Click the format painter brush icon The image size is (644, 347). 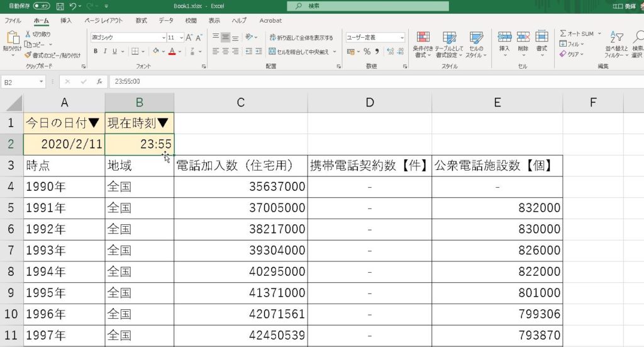[29, 55]
